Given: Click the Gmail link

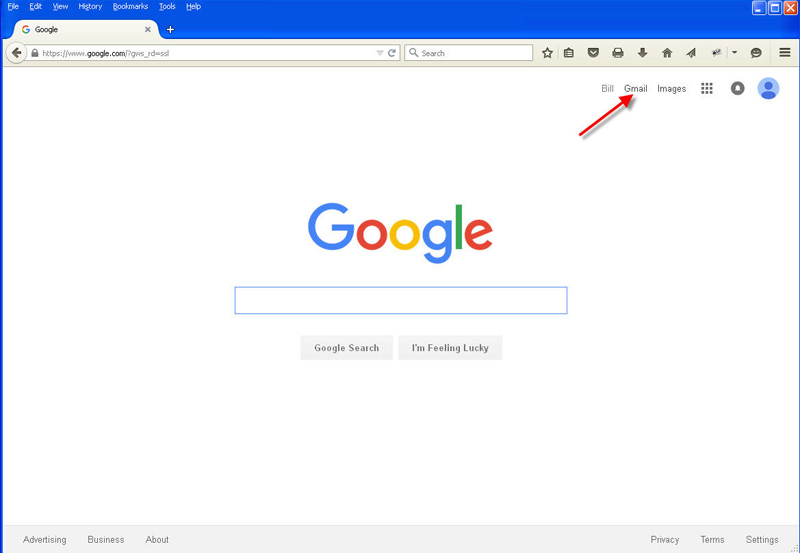Looking at the screenshot, I should (636, 89).
